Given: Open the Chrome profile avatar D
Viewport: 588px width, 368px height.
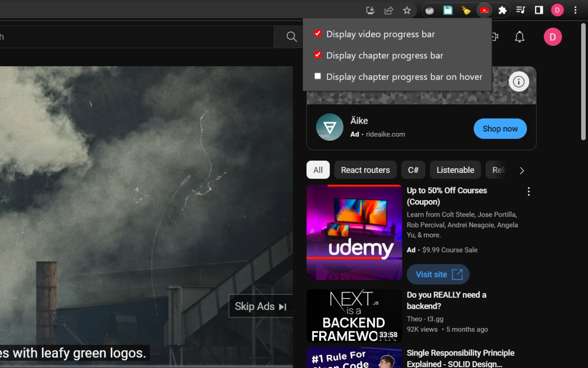Looking at the screenshot, I should coord(557,10).
